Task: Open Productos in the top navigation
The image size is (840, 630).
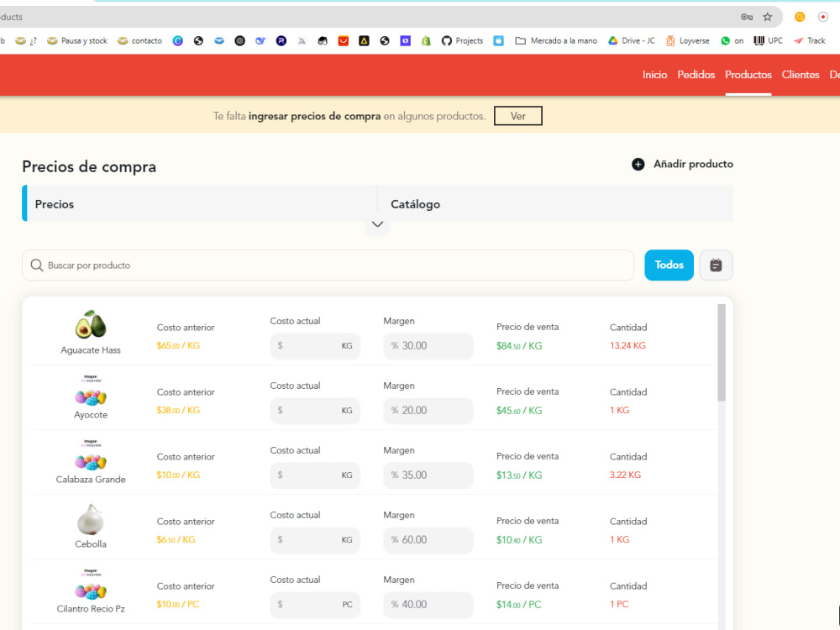Action: 748,75
